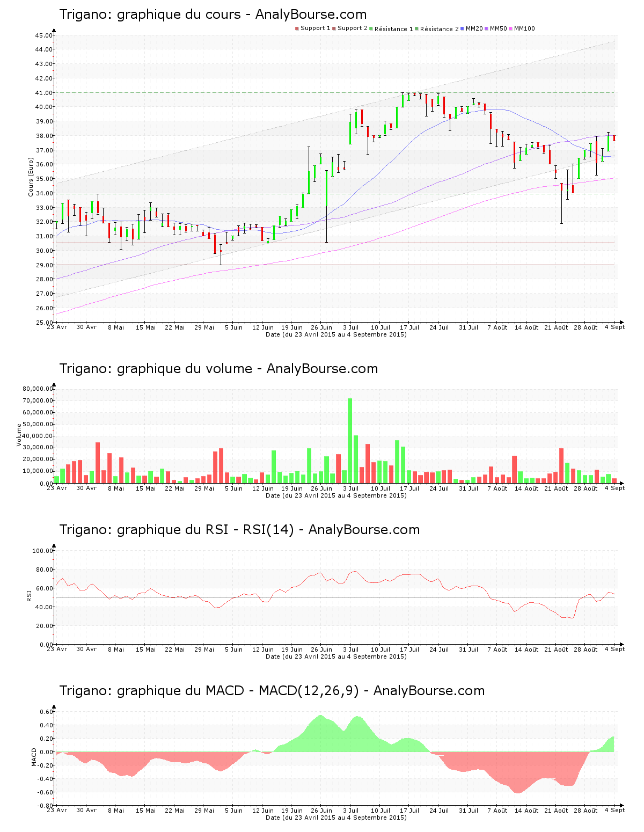The width and height of the screenshot is (644, 832).
Task: Click '12 Juin' on the RSI chart axis
Action: click(262, 649)
